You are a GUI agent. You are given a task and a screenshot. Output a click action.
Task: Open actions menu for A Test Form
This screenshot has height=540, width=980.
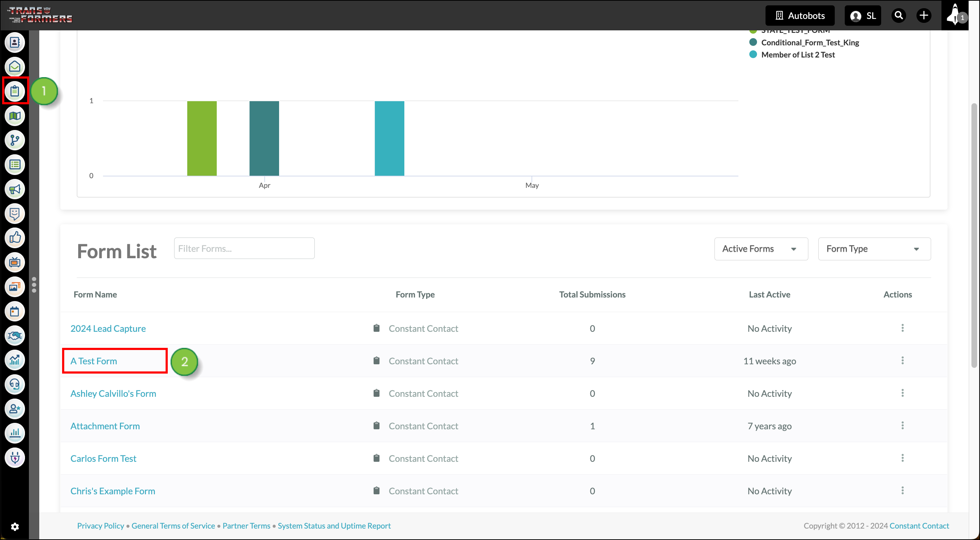pos(903,360)
